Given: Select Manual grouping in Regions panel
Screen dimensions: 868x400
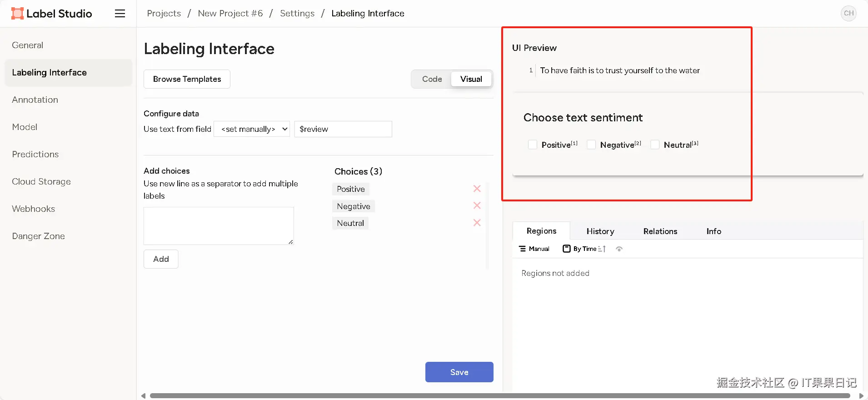Looking at the screenshot, I should (x=534, y=249).
